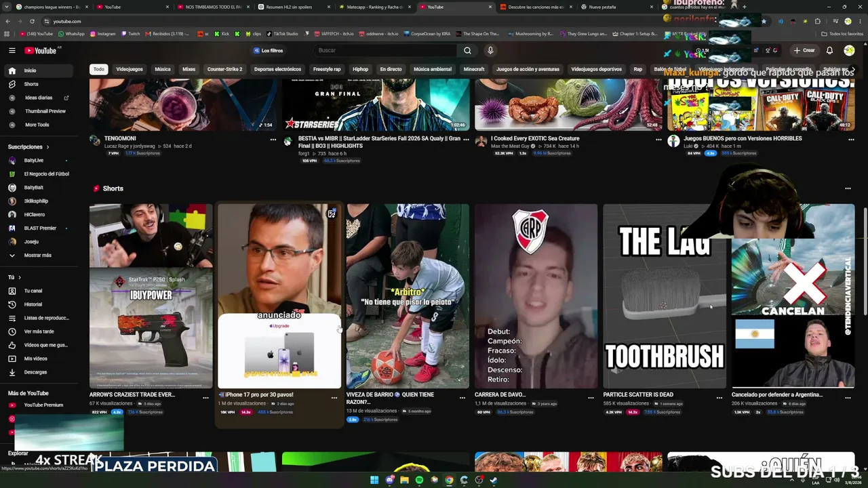
Task: Open THE LAG TOOTHBRUSH short thumbnail
Action: click(x=665, y=296)
